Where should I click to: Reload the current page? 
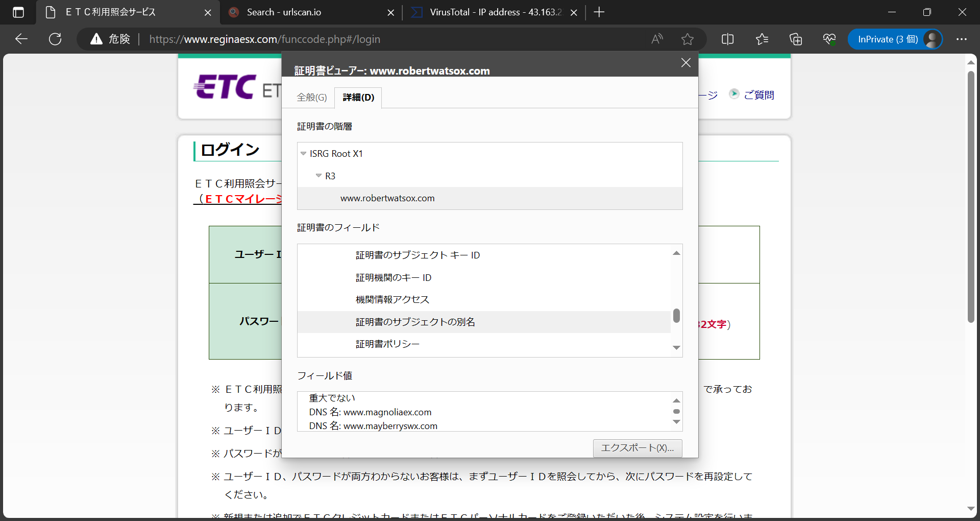point(55,39)
